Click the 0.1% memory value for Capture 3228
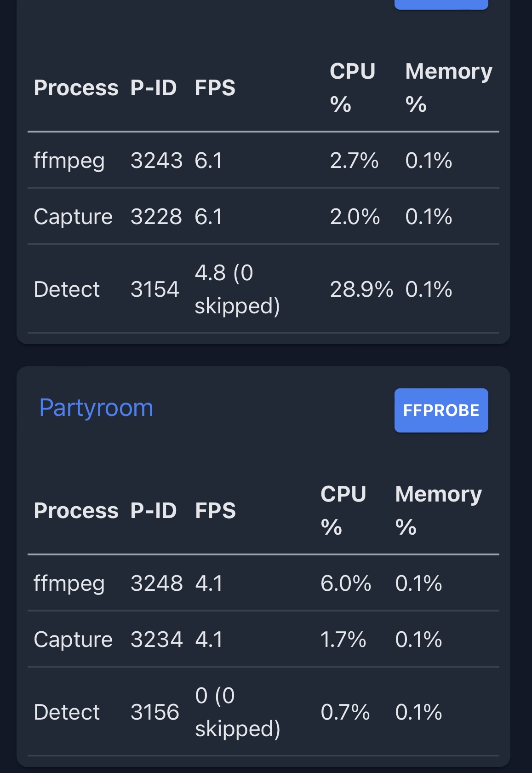Image resolution: width=532 pixels, height=773 pixels. coord(429,215)
